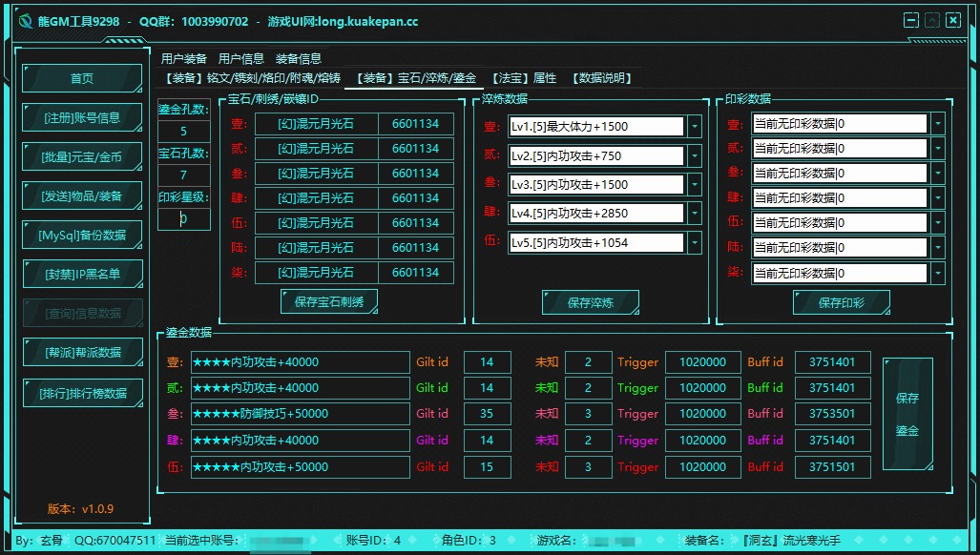
Task: Go to [MySql]备份数据 section
Action: (82, 235)
